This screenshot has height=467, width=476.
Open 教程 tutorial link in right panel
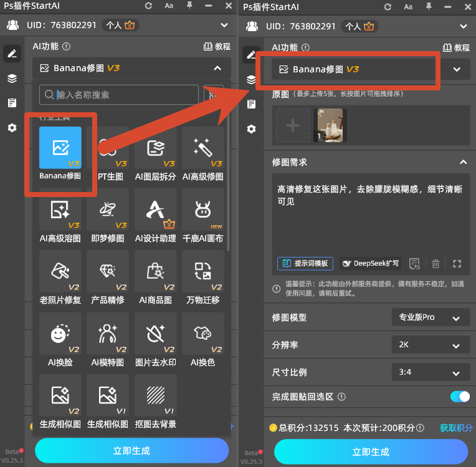456,48
